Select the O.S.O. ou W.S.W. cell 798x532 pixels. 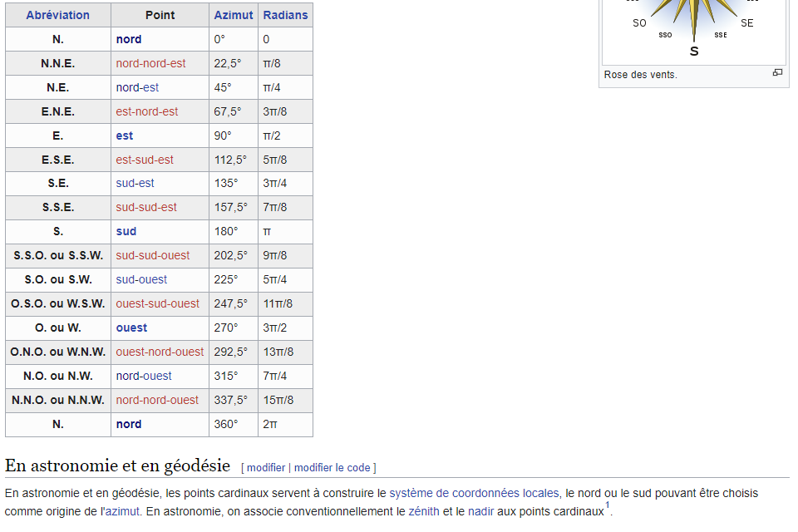tap(58, 304)
